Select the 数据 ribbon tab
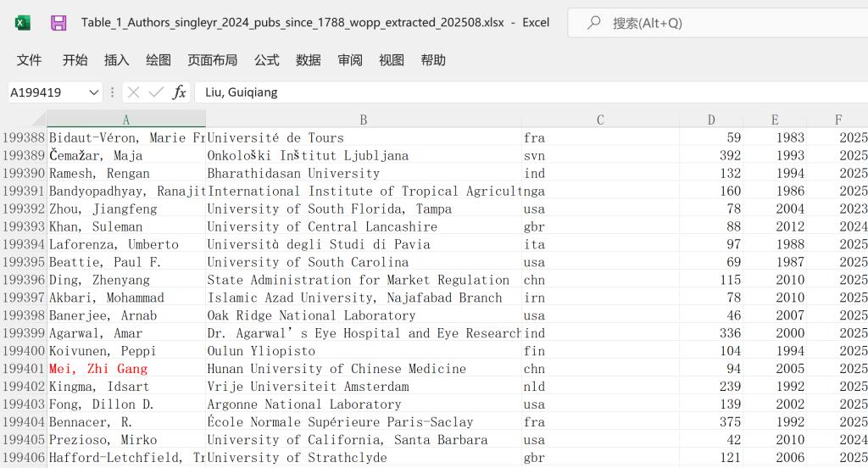 tap(308, 60)
